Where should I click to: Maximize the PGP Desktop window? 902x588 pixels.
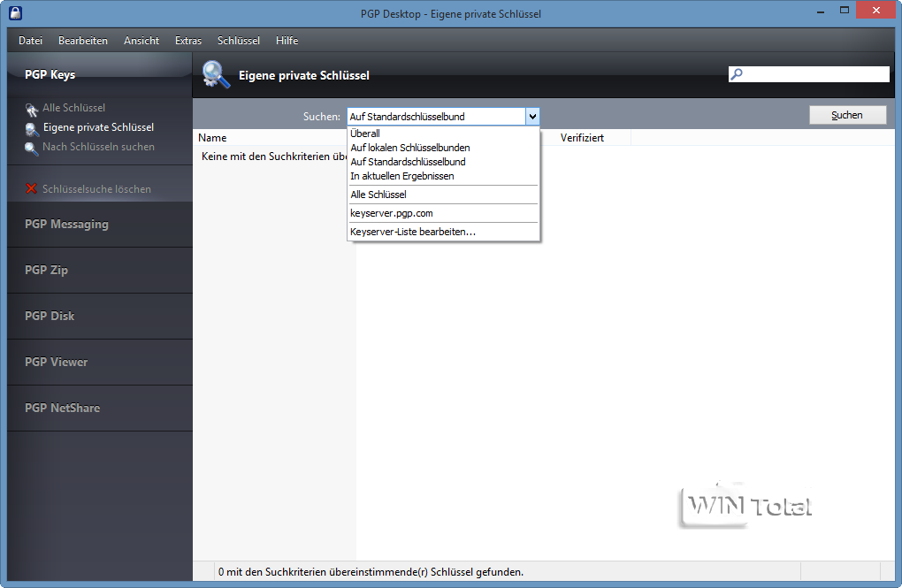pos(844,11)
